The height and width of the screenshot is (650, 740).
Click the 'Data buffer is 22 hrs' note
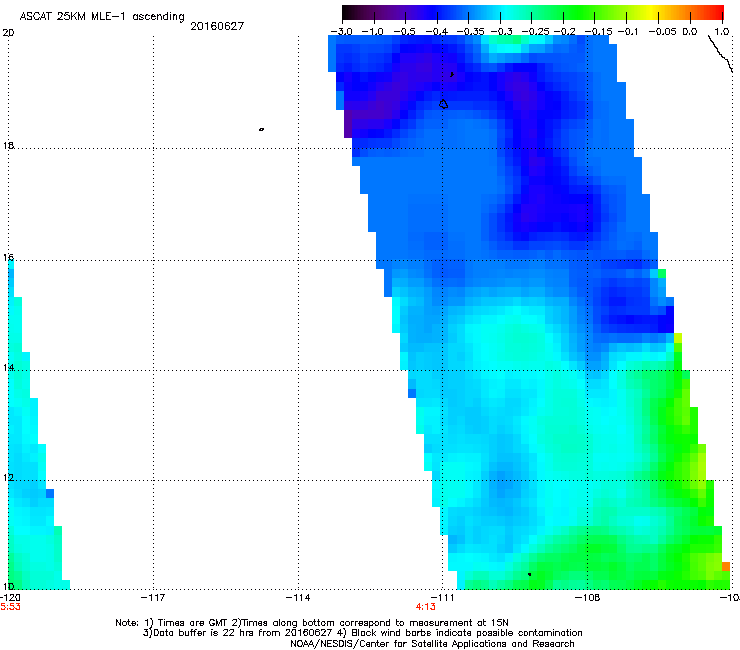[362, 633]
